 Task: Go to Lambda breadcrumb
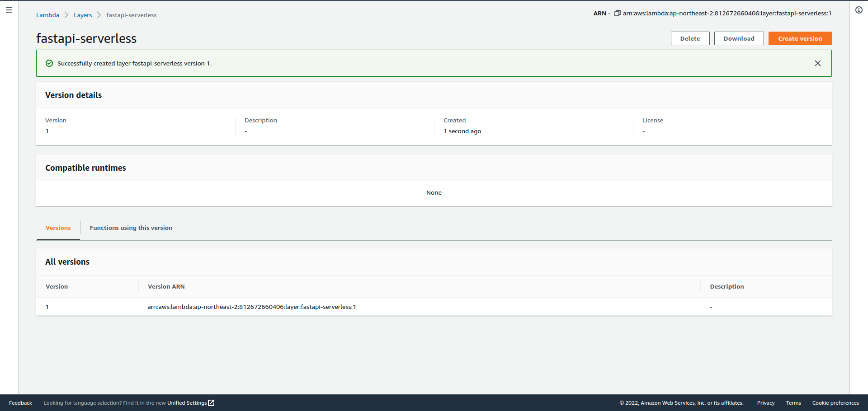[47, 15]
